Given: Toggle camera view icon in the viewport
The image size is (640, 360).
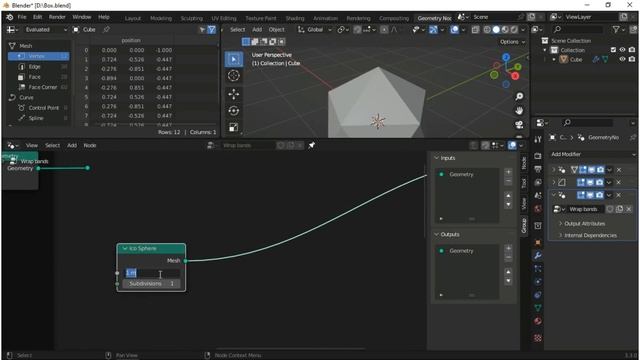Looking at the screenshot, I should coord(519,124).
